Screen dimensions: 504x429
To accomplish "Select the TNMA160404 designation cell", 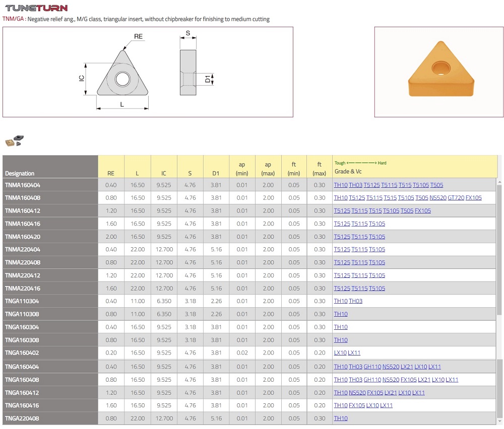I will click(50, 185).
